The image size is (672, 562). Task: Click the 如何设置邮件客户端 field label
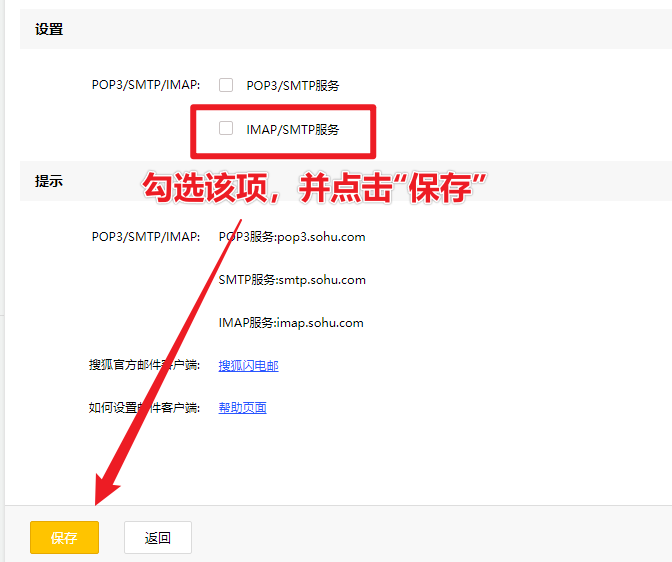(x=144, y=407)
